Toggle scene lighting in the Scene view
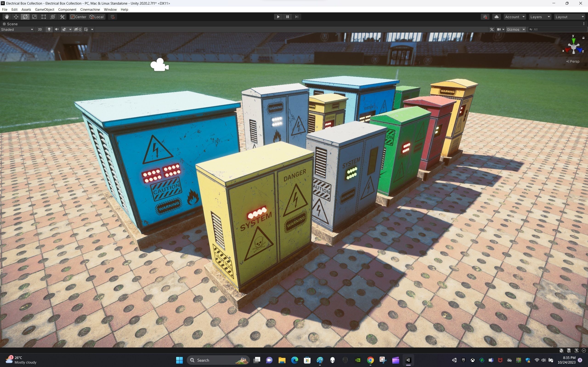This screenshot has width=588, height=367. point(49,29)
